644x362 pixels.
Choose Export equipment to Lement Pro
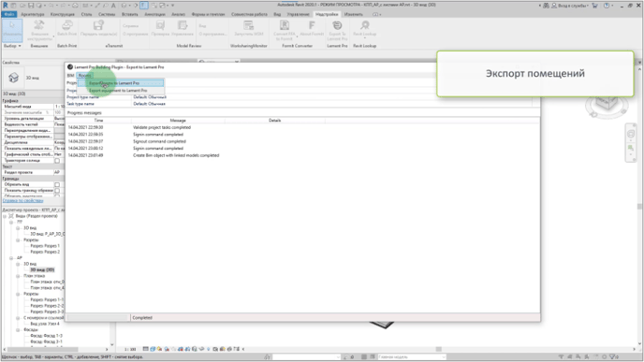(x=118, y=91)
